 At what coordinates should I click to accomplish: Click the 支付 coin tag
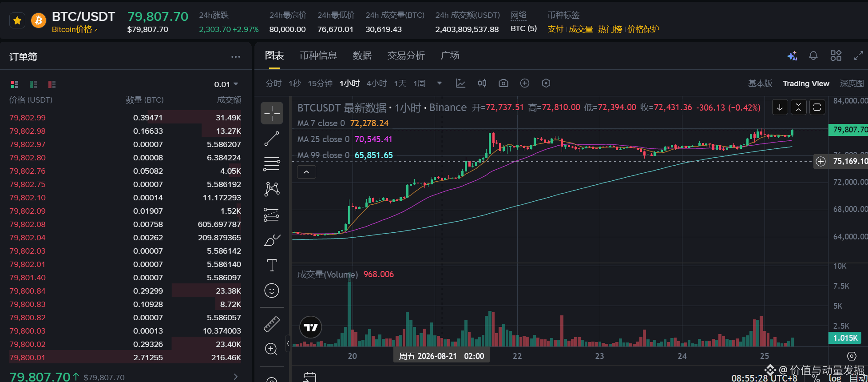pos(555,29)
